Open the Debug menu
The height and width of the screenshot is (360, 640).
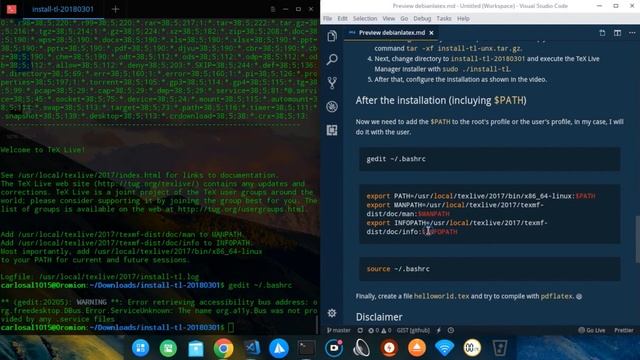(x=422, y=18)
